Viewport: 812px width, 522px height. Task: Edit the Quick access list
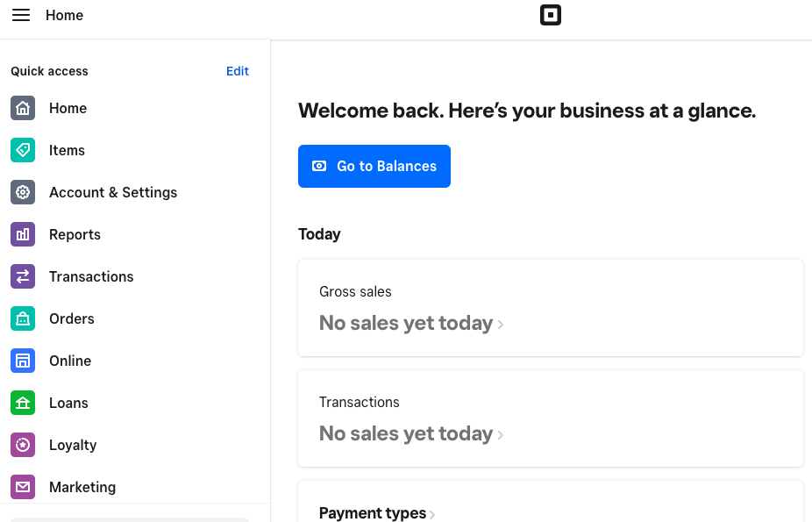click(238, 71)
